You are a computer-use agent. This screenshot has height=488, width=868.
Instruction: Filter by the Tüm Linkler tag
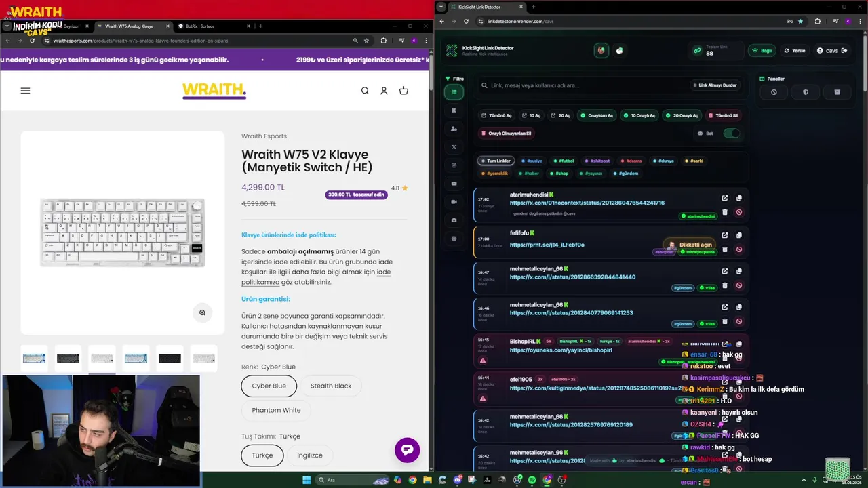click(x=496, y=161)
